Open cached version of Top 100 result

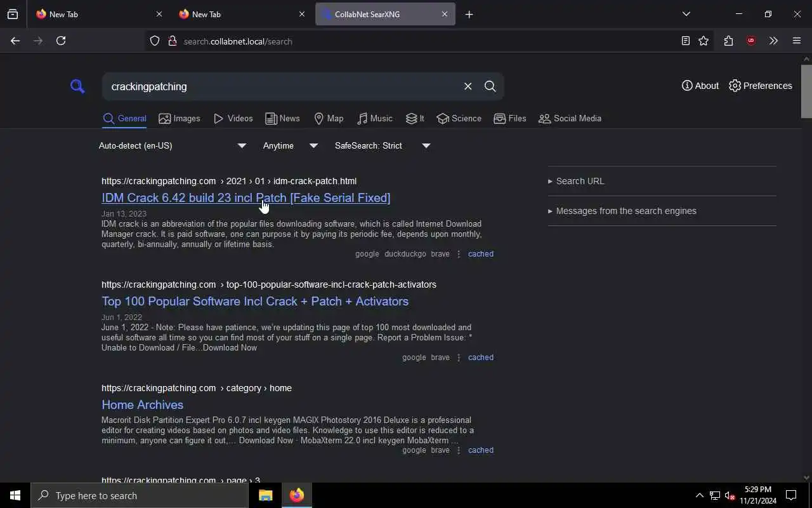pyautogui.click(x=480, y=358)
